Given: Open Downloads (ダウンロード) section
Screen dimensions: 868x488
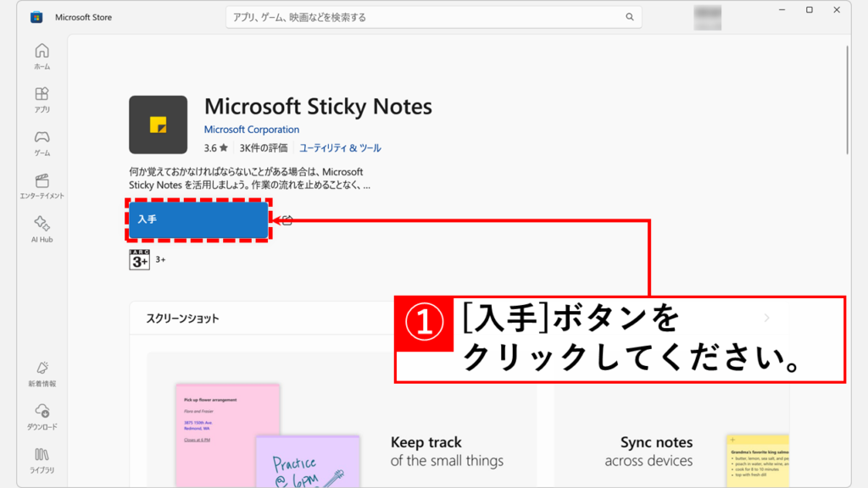Looking at the screenshot, I should tap(42, 417).
